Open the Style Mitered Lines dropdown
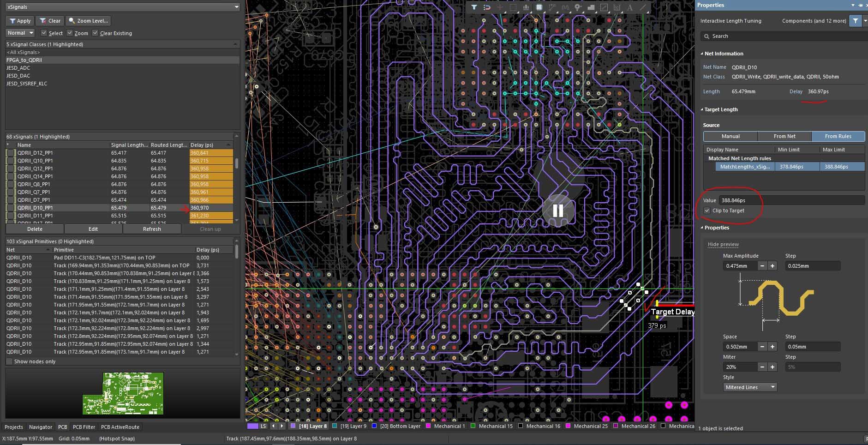This screenshot has width=868, height=445. pyautogui.click(x=750, y=387)
